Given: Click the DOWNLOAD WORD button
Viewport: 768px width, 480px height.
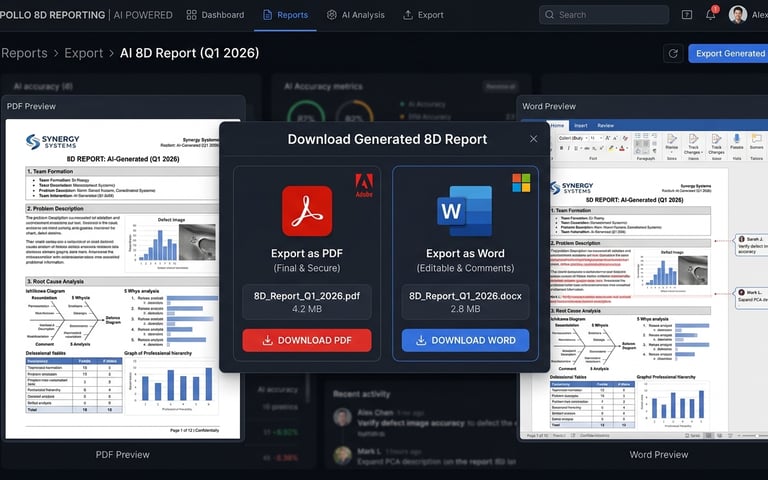Looking at the screenshot, I should coord(465,340).
